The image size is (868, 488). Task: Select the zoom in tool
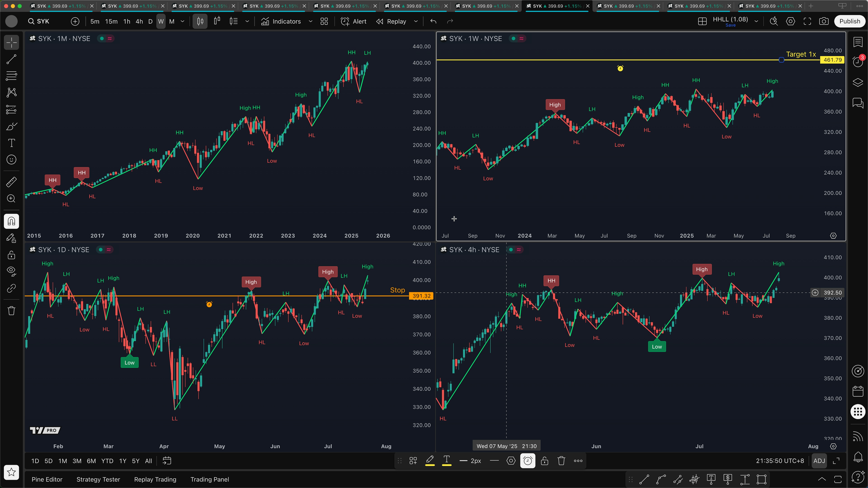12,199
